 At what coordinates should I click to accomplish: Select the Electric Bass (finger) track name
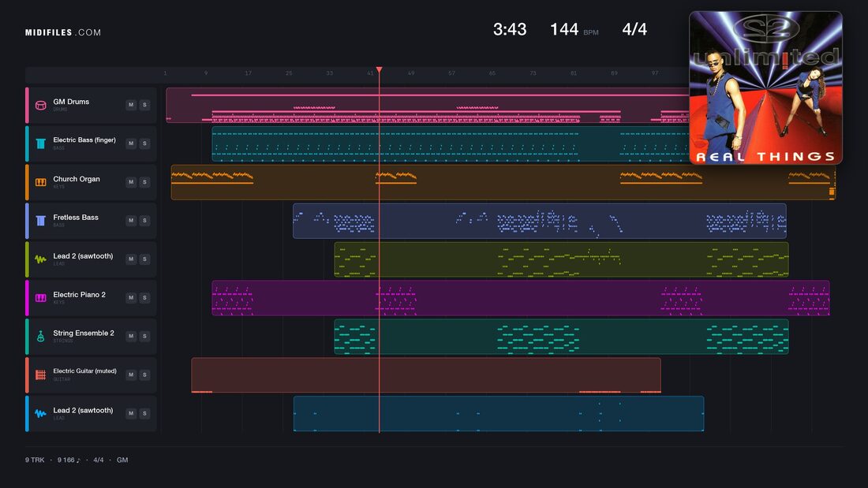[x=84, y=140]
